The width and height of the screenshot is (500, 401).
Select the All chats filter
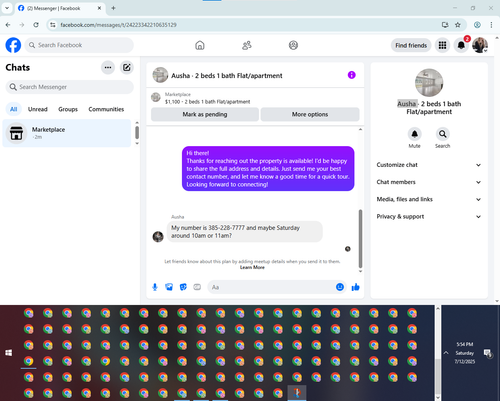pos(13,109)
